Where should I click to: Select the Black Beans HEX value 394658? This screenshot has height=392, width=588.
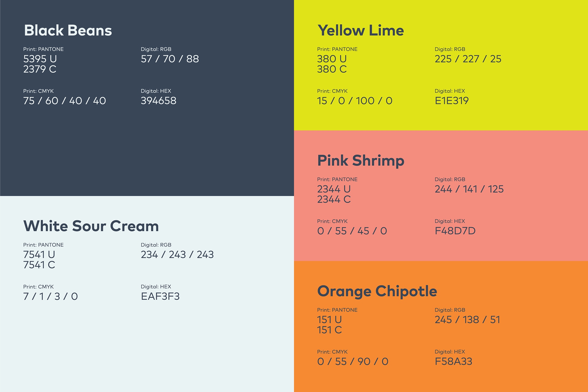(158, 101)
